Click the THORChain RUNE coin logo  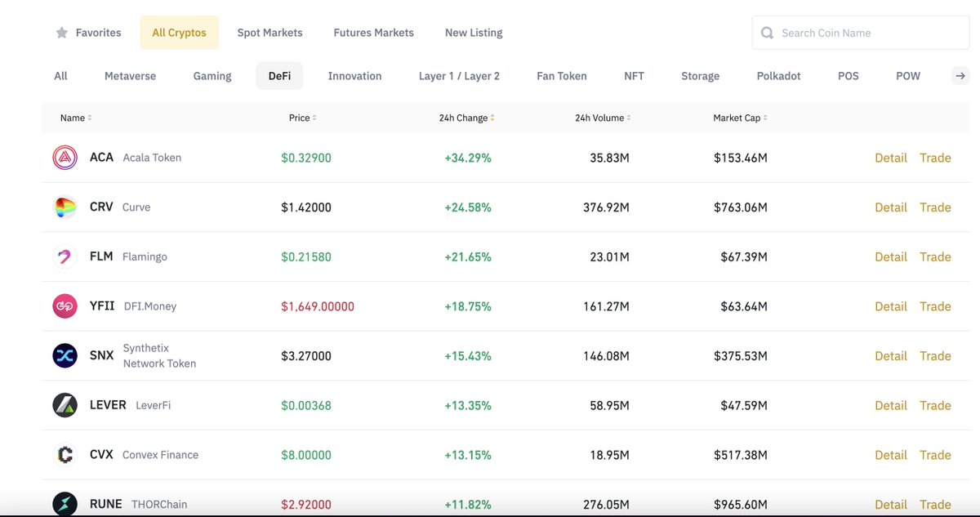65,504
